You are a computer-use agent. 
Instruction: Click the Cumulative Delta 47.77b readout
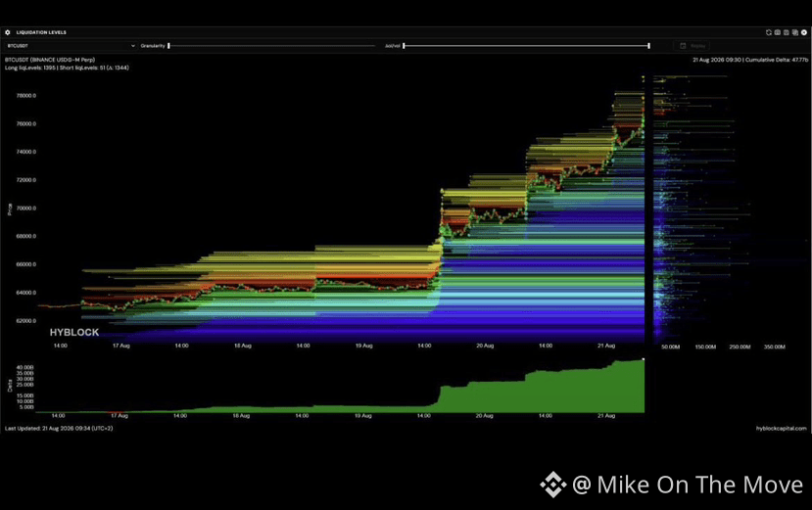[x=777, y=60]
